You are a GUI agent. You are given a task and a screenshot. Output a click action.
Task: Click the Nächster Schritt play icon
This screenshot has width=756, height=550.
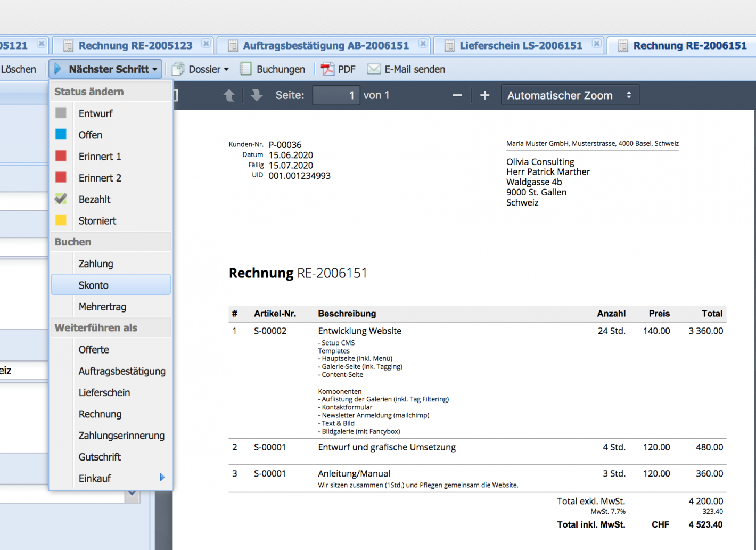[x=57, y=68]
